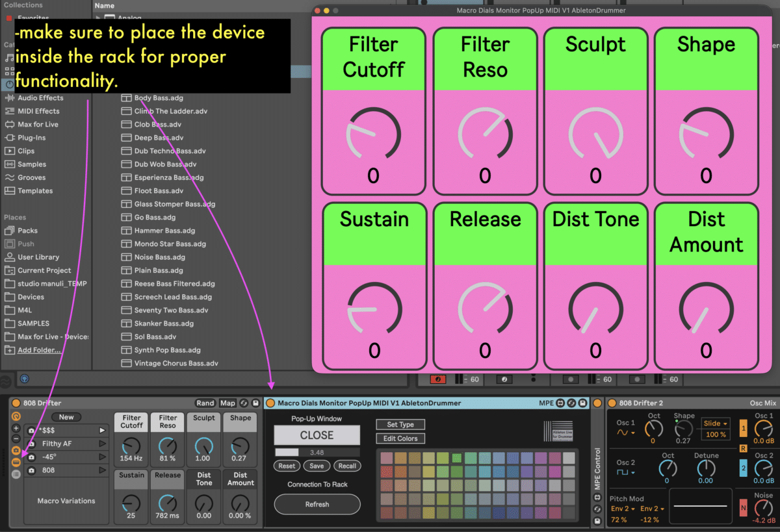
Task: Open the Osc 2 waveform dropdown
Action: tap(626, 471)
